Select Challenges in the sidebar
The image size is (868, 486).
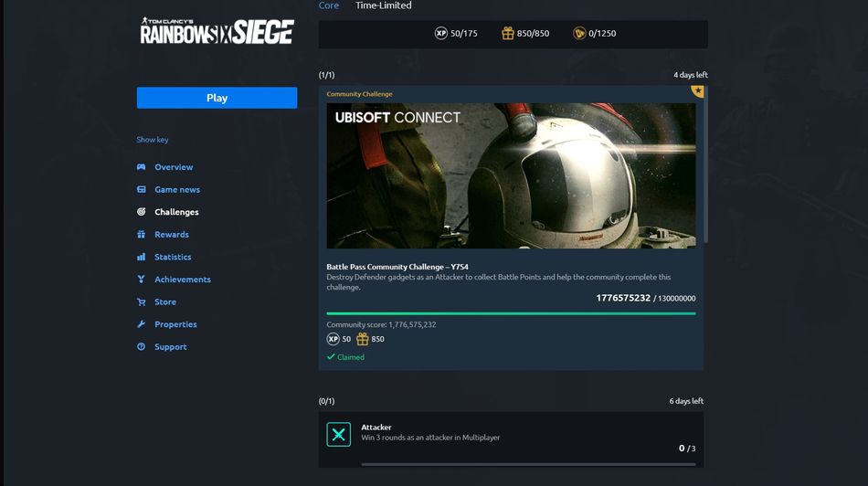click(176, 212)
